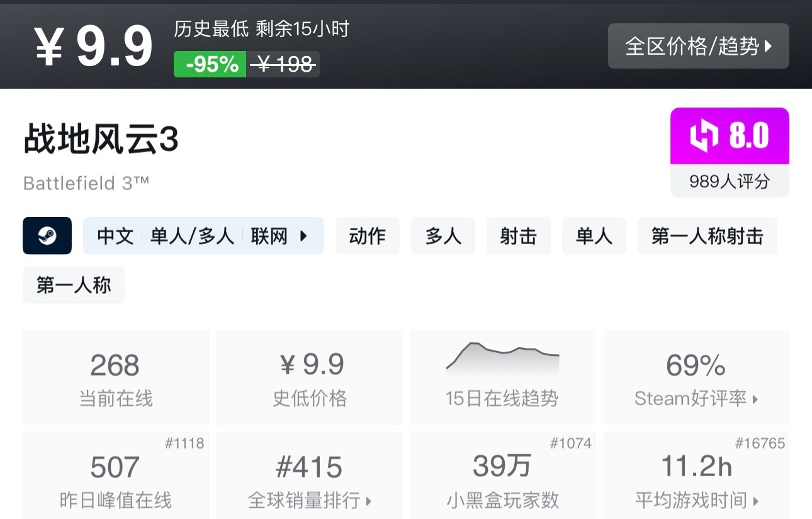Click the 动作 genre tag
The width and height of the screenshot is (812, 519).
(367, 235)
